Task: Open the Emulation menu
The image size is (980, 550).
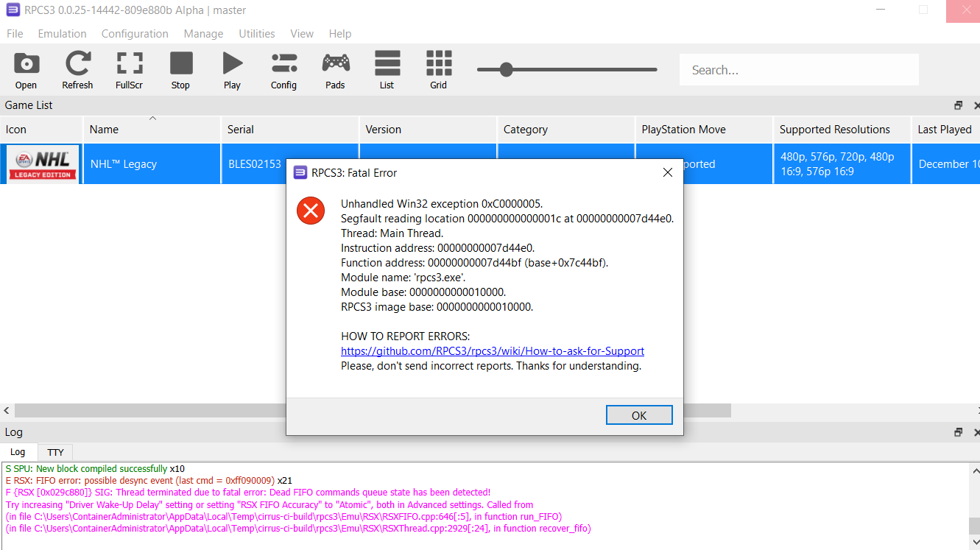Action: click(62, 33)
